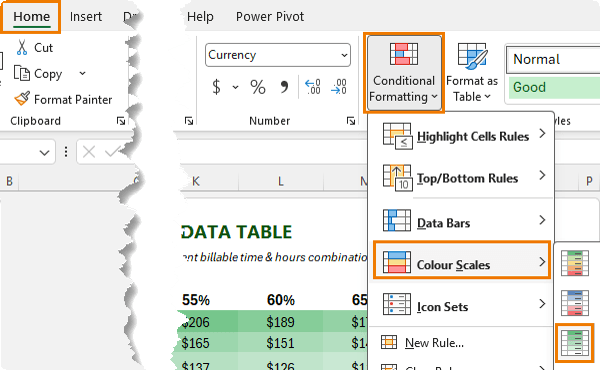The height and width of the screenshot is (370, 600).
Task: Click the DATA TABLE heading
Action: tap(236, 232)
